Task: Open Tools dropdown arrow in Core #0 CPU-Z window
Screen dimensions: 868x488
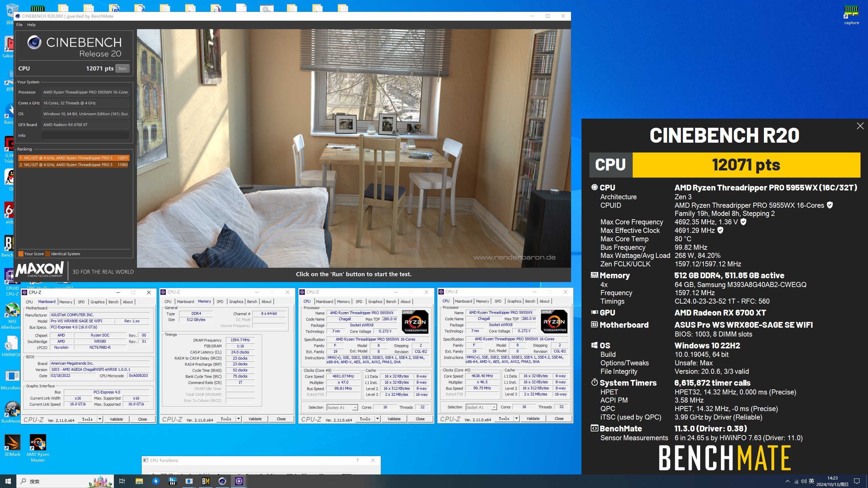Action: (x=516, y=419)
